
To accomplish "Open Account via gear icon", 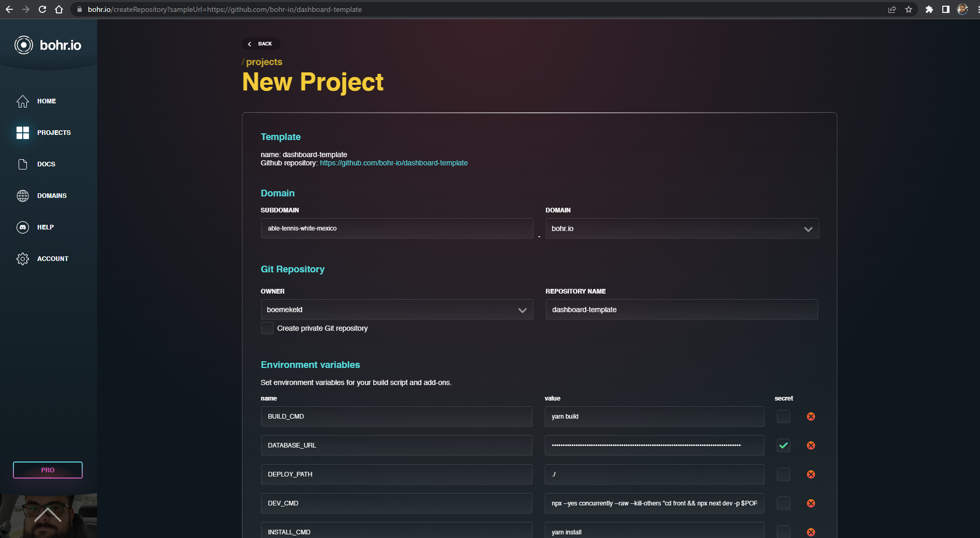I will click(23, 259).
